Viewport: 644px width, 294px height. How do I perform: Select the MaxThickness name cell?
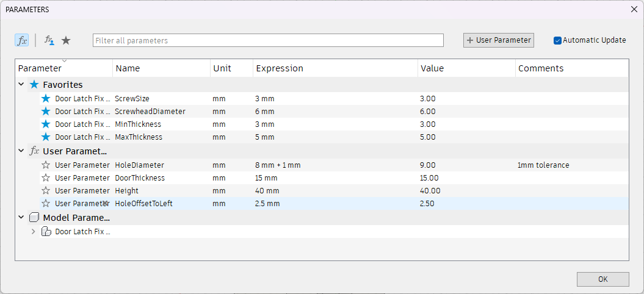click(x=161, y=137)
